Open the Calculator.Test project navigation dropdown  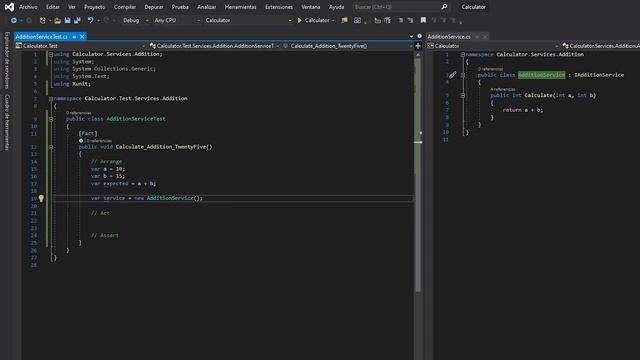tap(80, 46)
